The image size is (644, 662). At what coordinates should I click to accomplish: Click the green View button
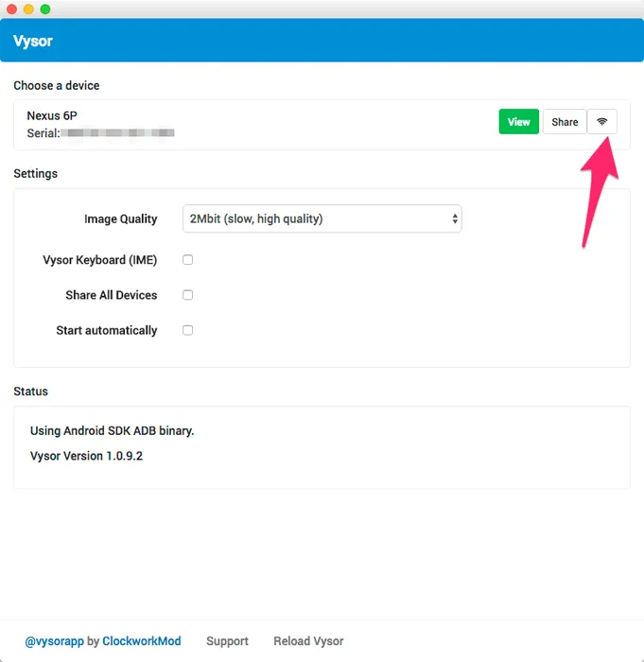tap(518, 122)
